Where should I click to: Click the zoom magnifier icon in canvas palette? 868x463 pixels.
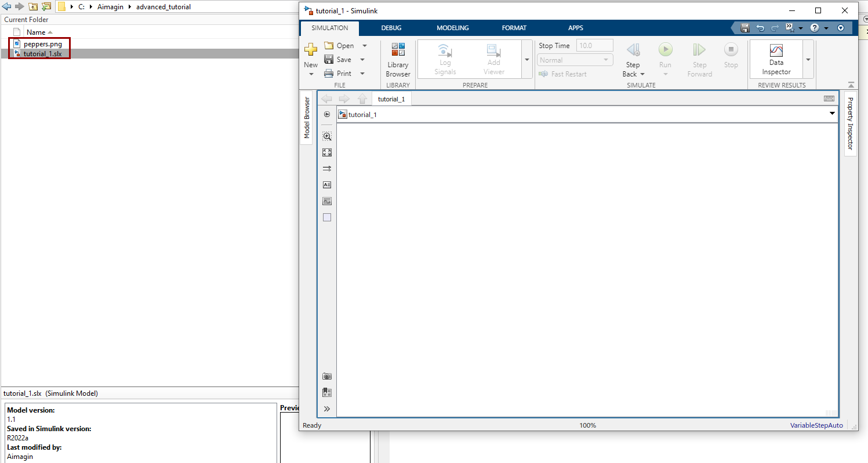327,136
